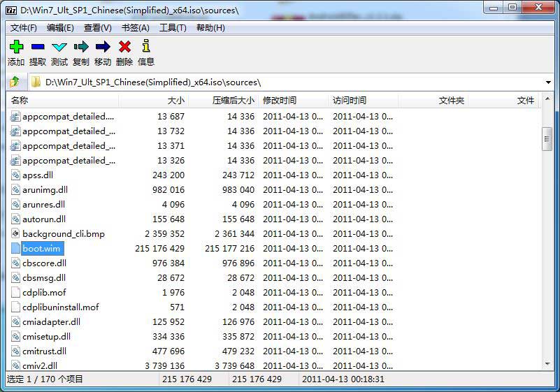Click inside the address path field
The height and width of the screenshot is (392, 560).
tap(280, 82)
